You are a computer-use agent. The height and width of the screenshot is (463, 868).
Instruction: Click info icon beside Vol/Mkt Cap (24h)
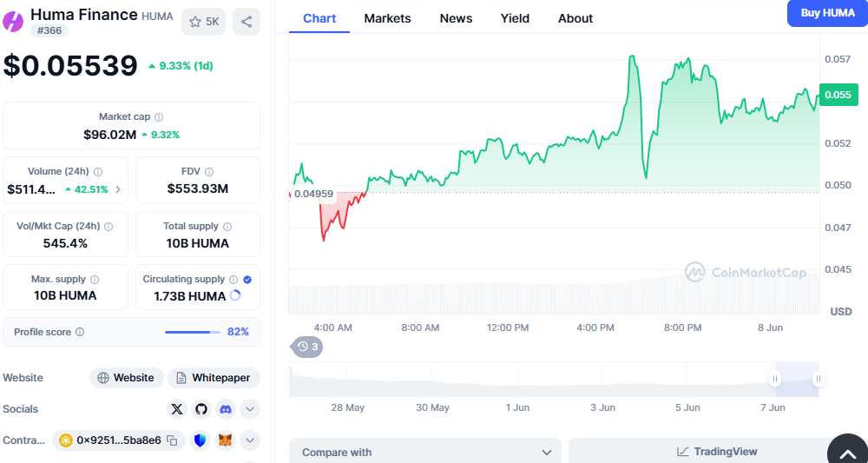pyautogui.click(x=108, y=226)
